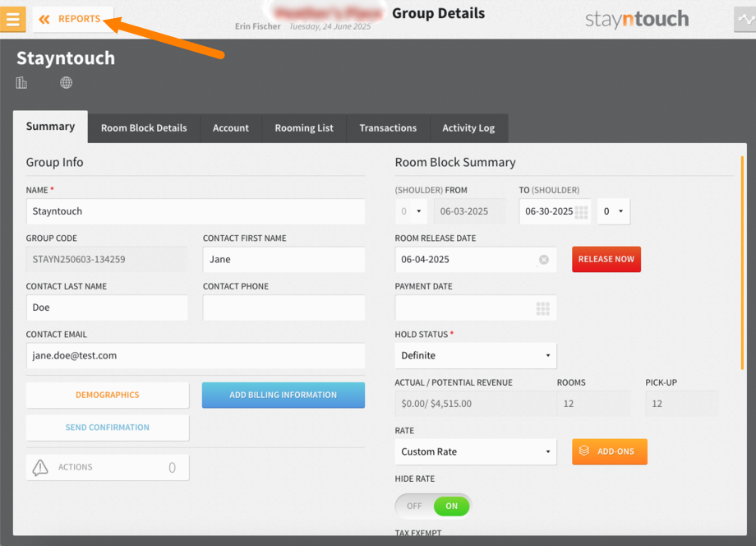756x546 pixels.
Task: Edit the Contact First Name field
Action: (x=283, y=260)
